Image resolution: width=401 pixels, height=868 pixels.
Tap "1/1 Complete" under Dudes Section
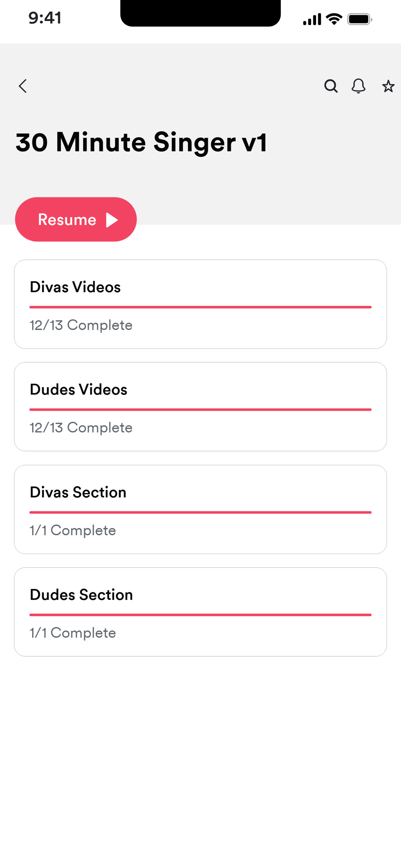73,633
